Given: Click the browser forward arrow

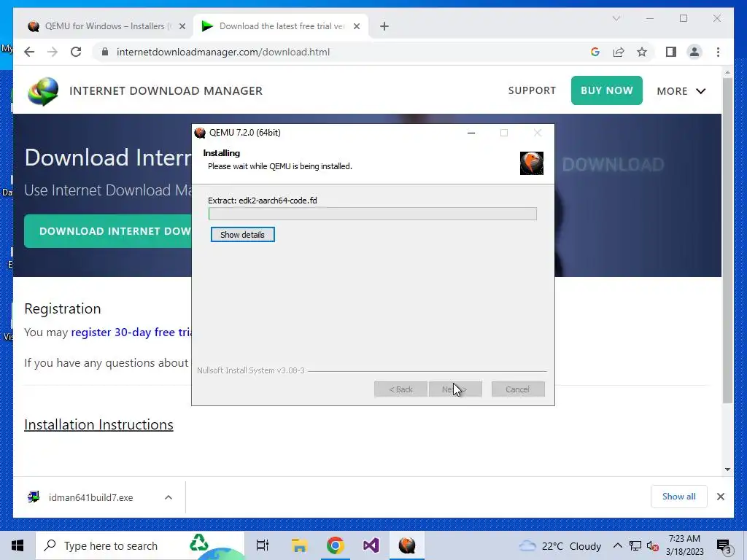Looking at the screenshot, I should click(53, 52).
